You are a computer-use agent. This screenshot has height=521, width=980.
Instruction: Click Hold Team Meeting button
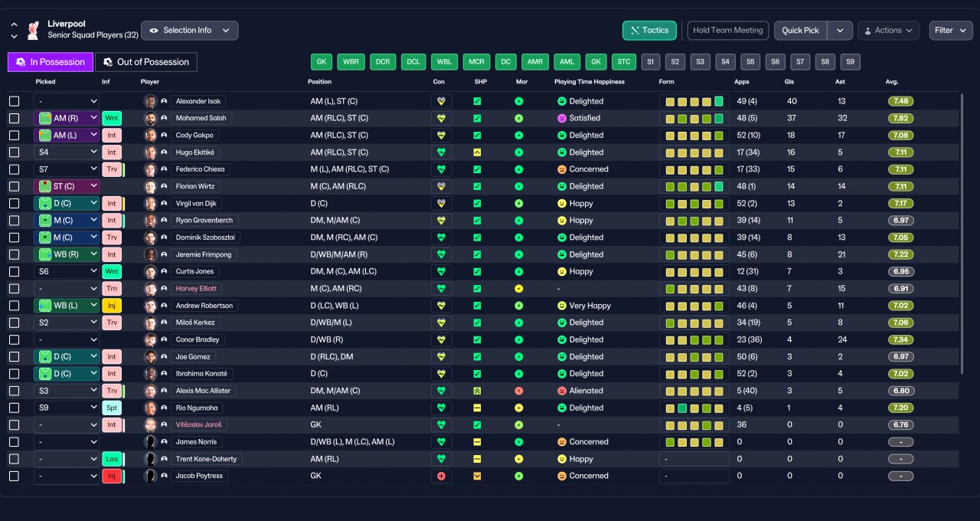coord(727,31)
